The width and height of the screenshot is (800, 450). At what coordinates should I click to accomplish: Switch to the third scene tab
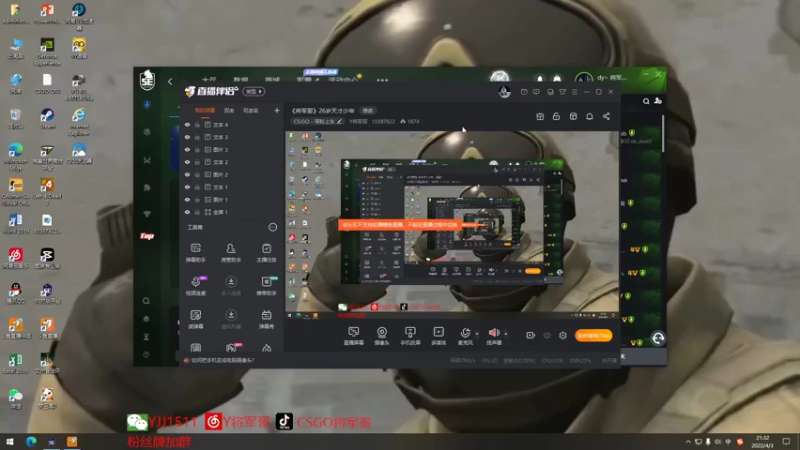[x=251, y=111]
